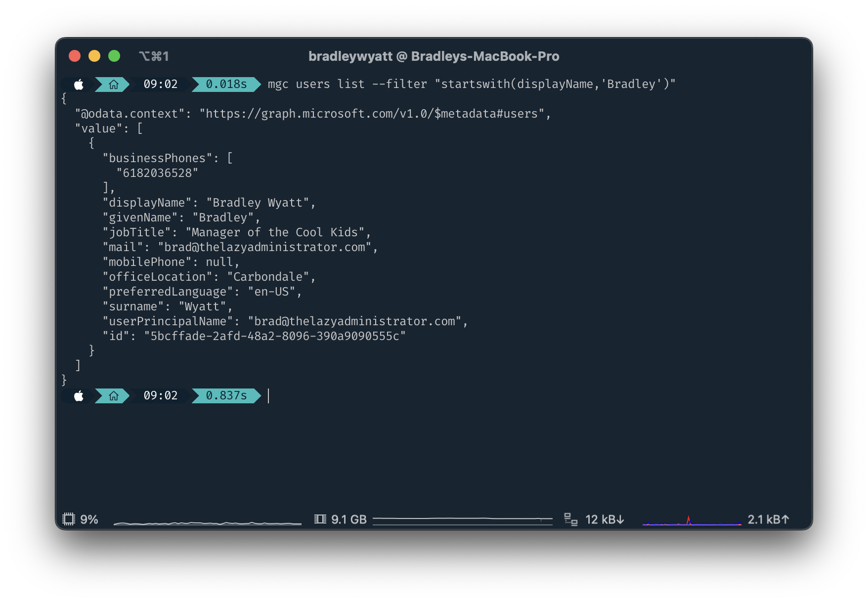Click the CPU 9% usage reading
The width and height of the screenshot is (868, 603).
89,519
